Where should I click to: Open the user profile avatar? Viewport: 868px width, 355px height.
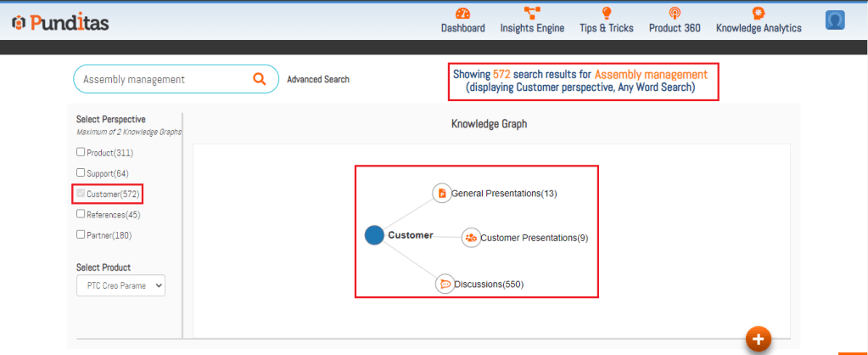pos(836,21)
